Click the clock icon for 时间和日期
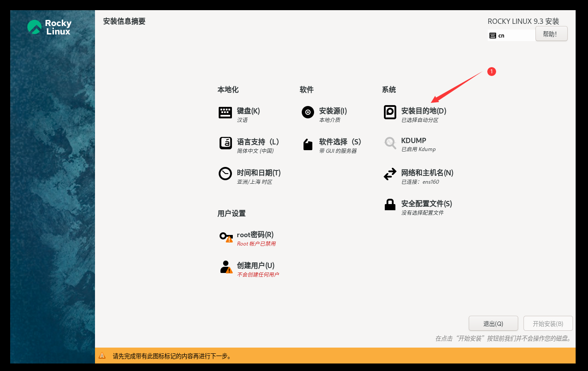588x371 pixels. [x=225, y=174]
